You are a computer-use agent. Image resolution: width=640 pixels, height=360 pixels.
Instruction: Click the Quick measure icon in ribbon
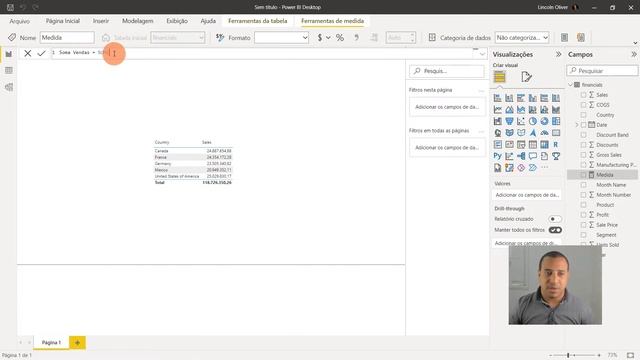click(x=581, y=38)
